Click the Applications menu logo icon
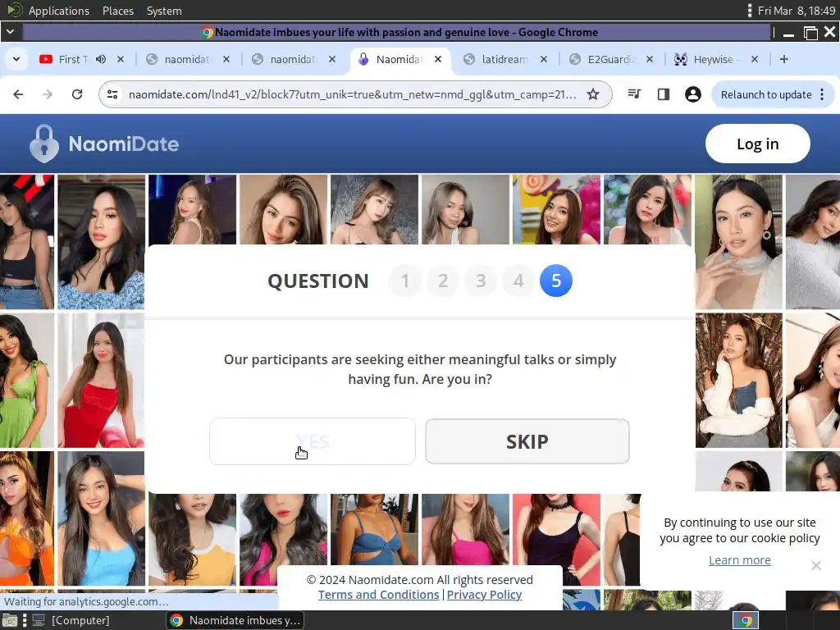Viewport: 840px width, 630px height. [15, 10]
